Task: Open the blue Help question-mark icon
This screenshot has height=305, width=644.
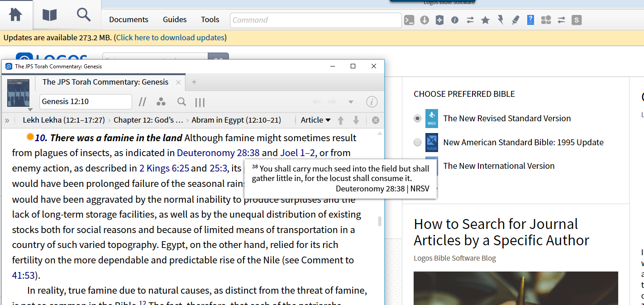Action: (x=531, y=20)
